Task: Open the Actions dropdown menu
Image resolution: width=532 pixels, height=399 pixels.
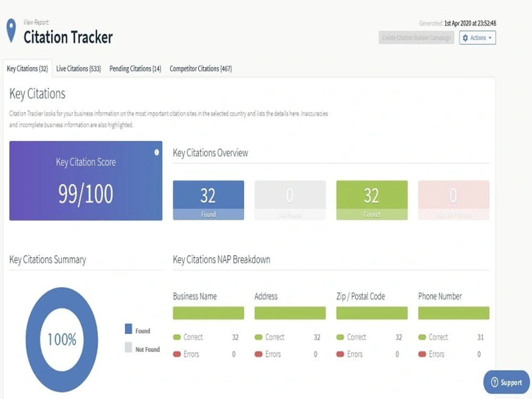Action: point(477,38)
